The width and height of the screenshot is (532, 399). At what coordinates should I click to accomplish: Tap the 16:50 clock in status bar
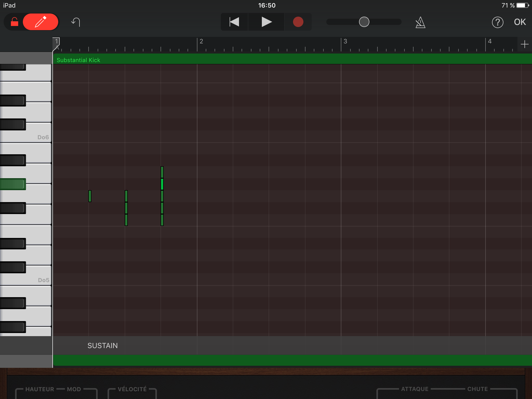coord(267,5)
